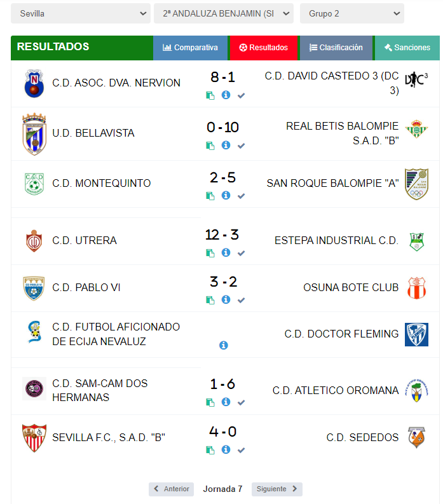Image resolution: width=443 pixels, height=504 pixels.
Task: Go to Anterior jornada
Action: (172, 489)
